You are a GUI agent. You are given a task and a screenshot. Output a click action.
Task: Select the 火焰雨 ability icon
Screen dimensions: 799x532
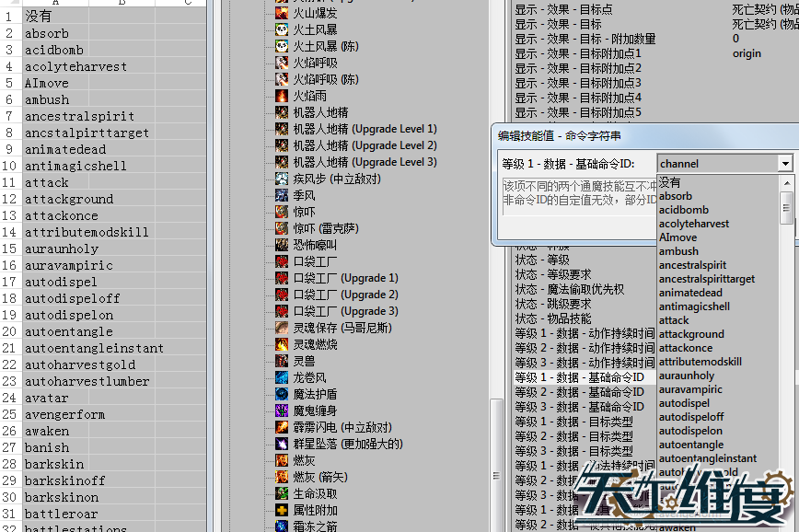click(x=283, y=96)
